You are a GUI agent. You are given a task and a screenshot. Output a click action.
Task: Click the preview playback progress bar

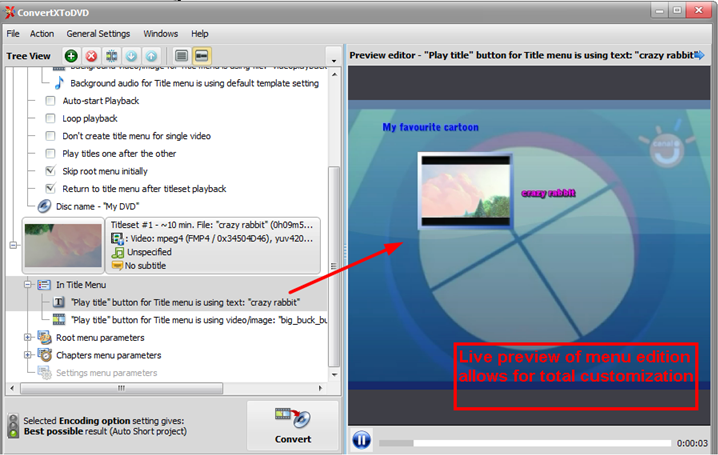pyautogui.click(x=525, y=443)
